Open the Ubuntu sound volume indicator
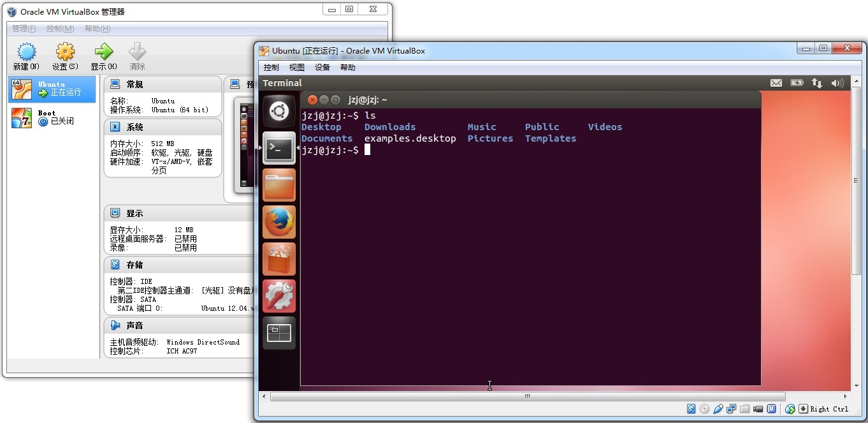 pyautogui.click(x=837, y=83)
